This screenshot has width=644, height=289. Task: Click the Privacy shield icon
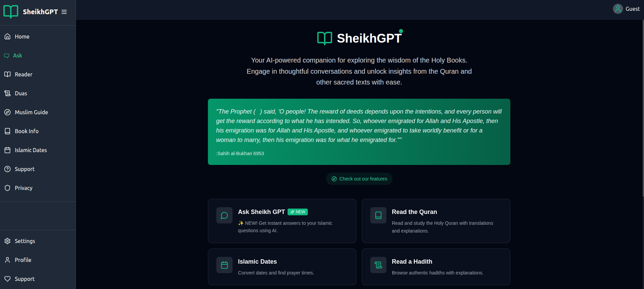[x=7, y=188]
